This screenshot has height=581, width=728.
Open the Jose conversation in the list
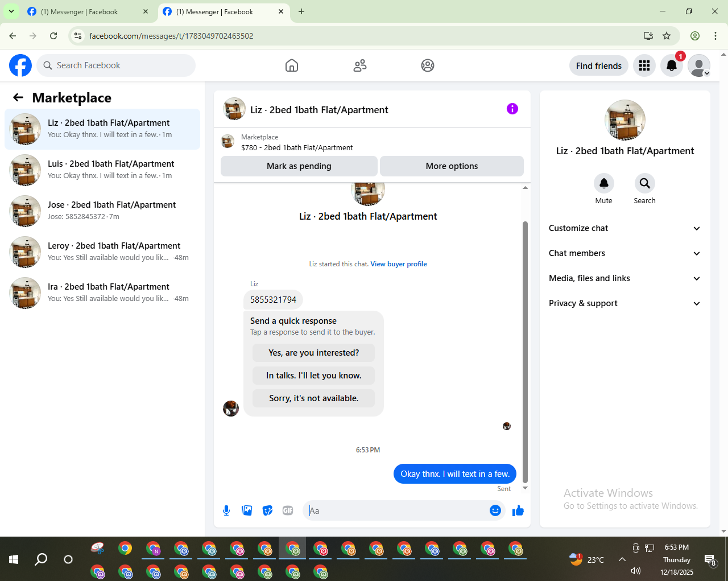click(x=102, y=211)
